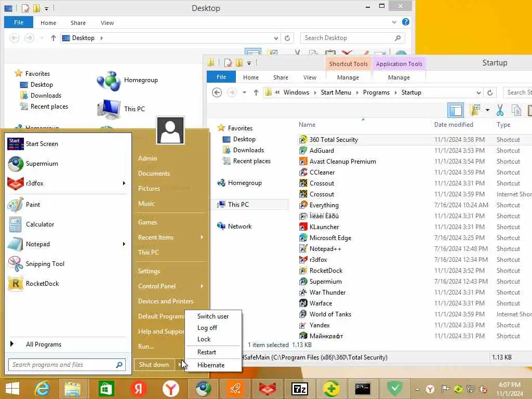
Task: Click the Help icon in Desktop window
Action: pyautogui.click(x=405, y=22)
